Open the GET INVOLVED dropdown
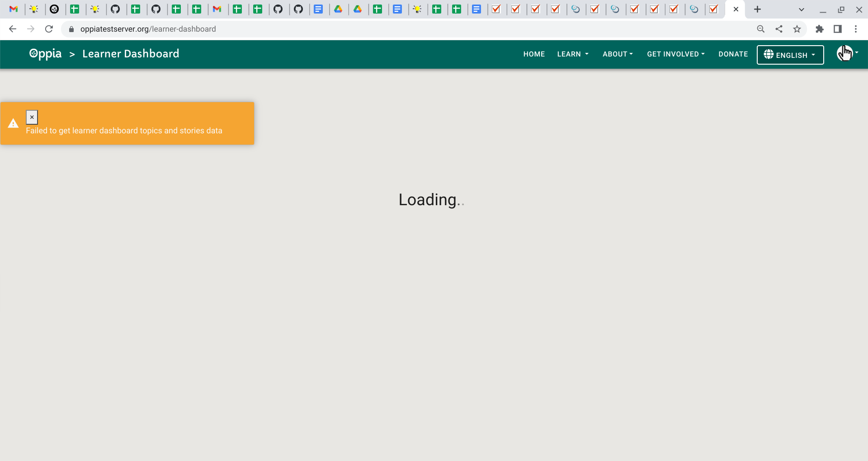 click(x=675, y=54)
